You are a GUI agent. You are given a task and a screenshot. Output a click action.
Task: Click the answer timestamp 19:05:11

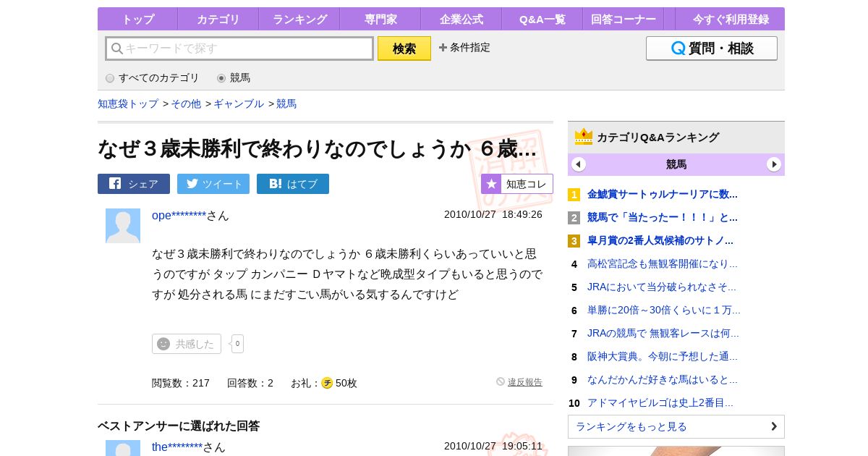click(522, 446)
